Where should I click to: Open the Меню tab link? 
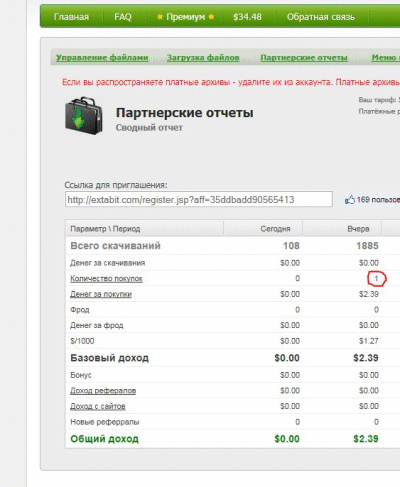[386, 58]
